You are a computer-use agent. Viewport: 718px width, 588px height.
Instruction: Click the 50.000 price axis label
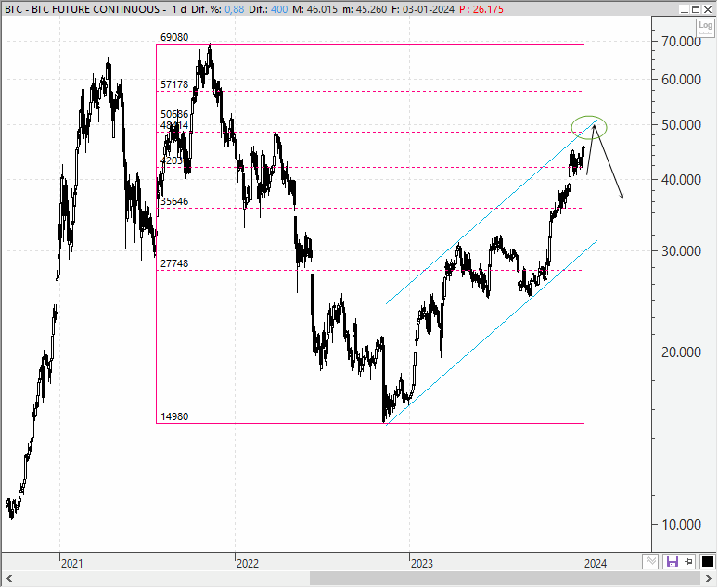[x=682, y=125]
